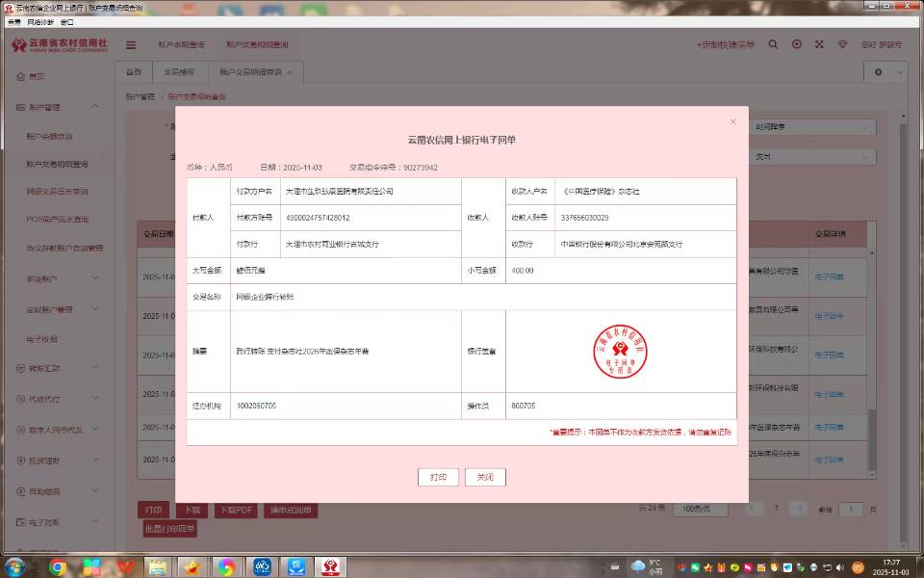
Task: Select 账户余额查询 in the sidebar
Action: (x=50, y=136)
